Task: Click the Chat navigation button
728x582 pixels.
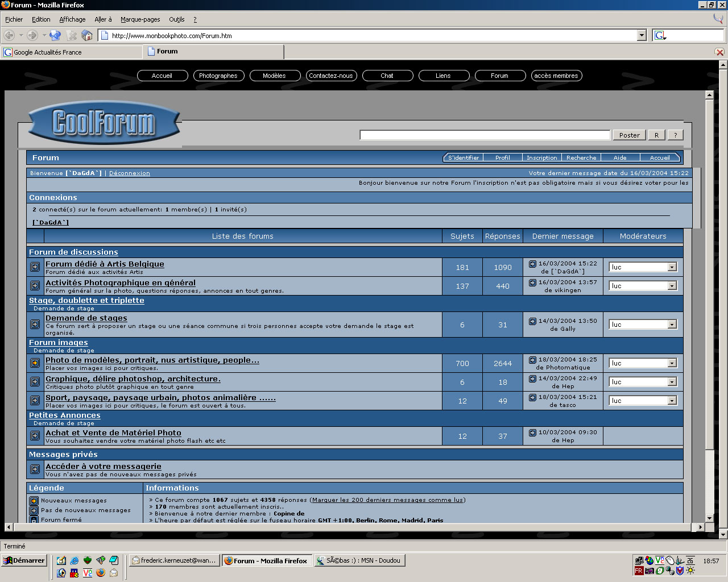Action: coord(387,76)
